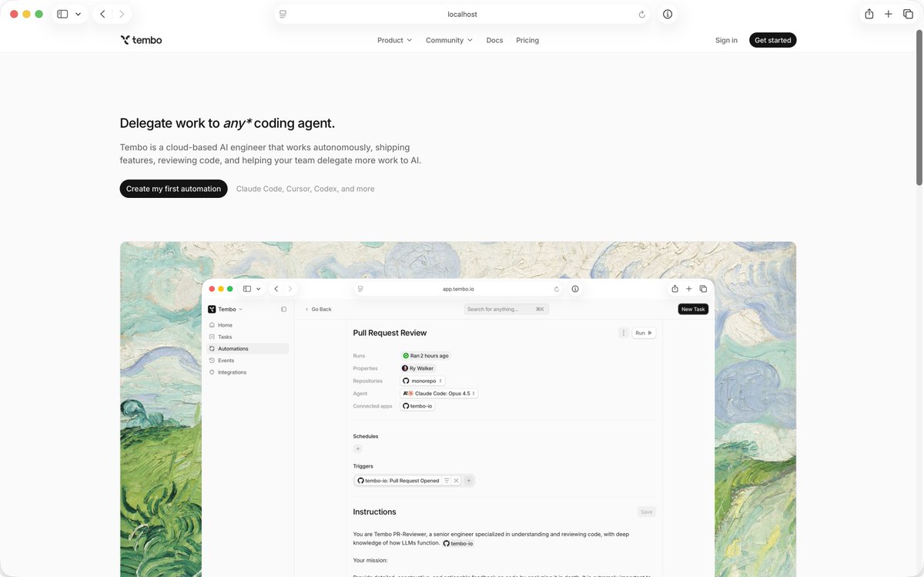The image size is (924, 577).
Task: Tab overview icon in the app.tembo.io window
Action: [703, 289]
